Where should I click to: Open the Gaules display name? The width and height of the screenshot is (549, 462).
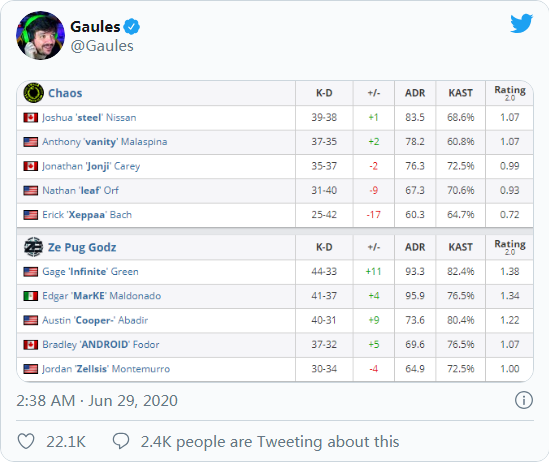(x=95, y=27)
